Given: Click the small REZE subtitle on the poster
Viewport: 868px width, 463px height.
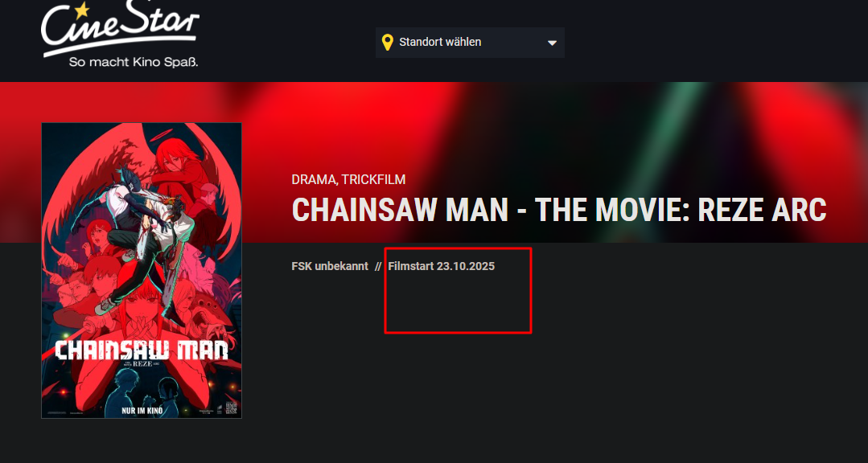Looking at the screenshot, I should [142, 365].
